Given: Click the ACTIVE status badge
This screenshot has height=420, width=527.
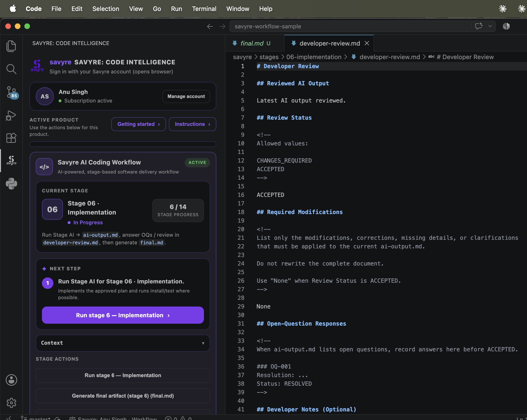Looking at the screenshot, I should 197,162.
